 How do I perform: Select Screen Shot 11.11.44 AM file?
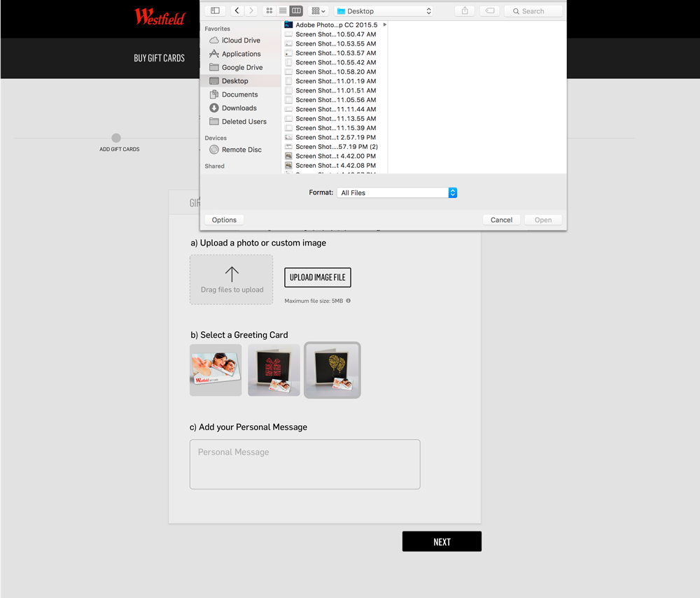[335, 109]
